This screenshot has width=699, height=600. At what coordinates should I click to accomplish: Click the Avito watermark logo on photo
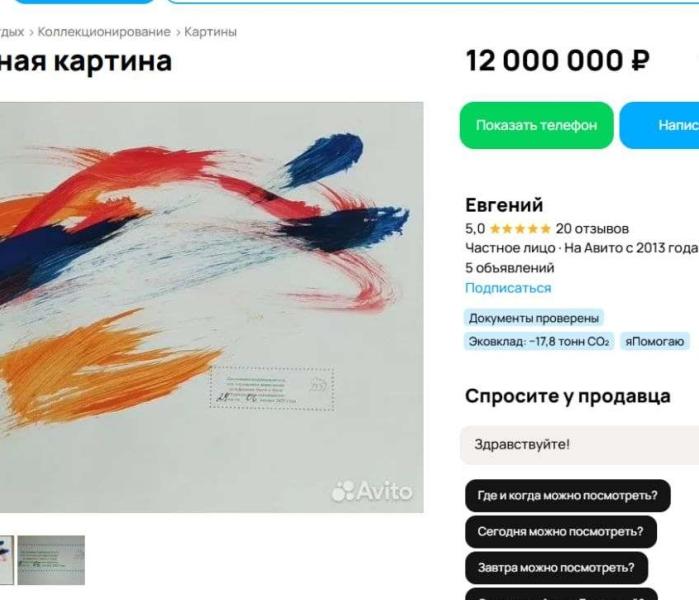372,491
